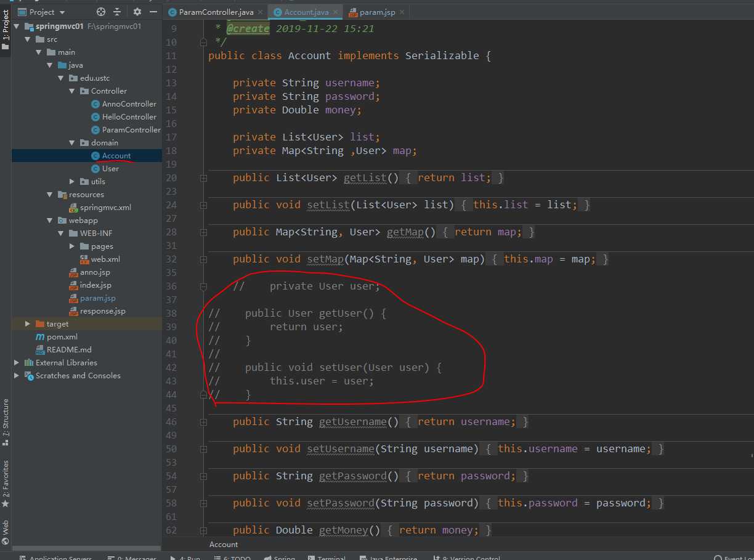Collapse the resources folder
Screen dimensions: 754x560
(x=50, y=195)
